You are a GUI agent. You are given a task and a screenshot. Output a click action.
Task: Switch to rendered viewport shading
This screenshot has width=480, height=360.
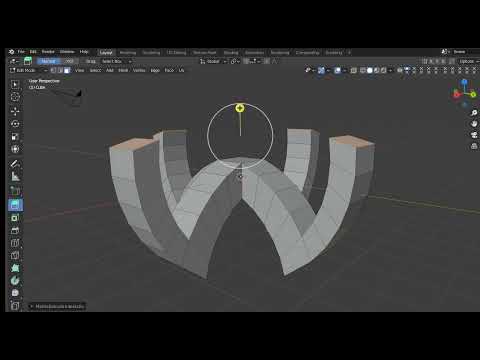[384, 70]
